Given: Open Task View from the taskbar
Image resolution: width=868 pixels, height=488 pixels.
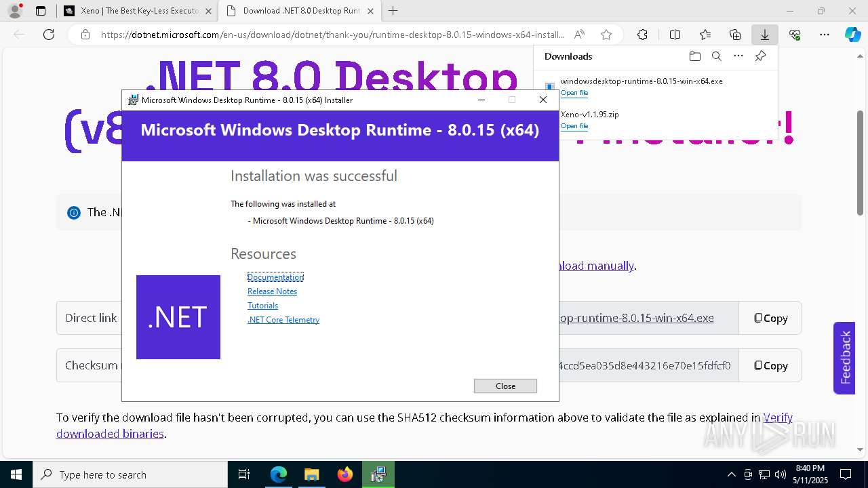Looking at the screenshot, I should pyautogui.click(x=244, y=474).
